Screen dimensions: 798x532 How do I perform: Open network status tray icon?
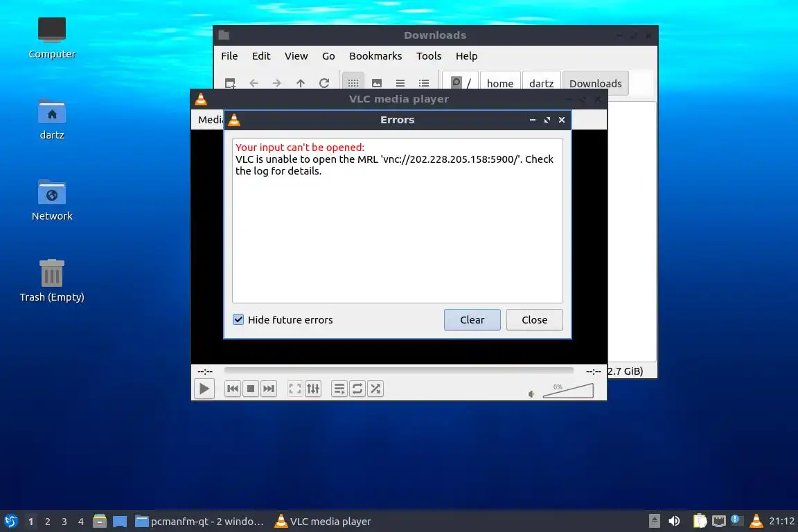tap(718, 521)
